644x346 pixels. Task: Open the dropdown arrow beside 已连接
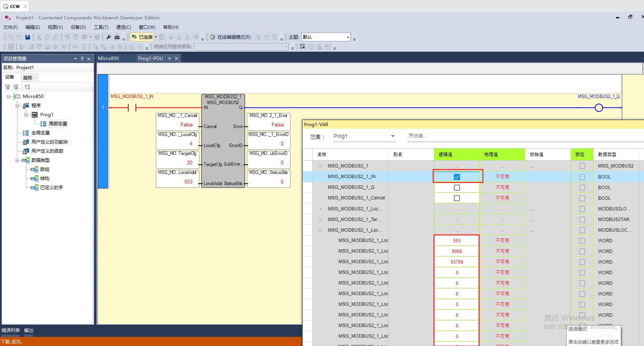click(156, 37)
